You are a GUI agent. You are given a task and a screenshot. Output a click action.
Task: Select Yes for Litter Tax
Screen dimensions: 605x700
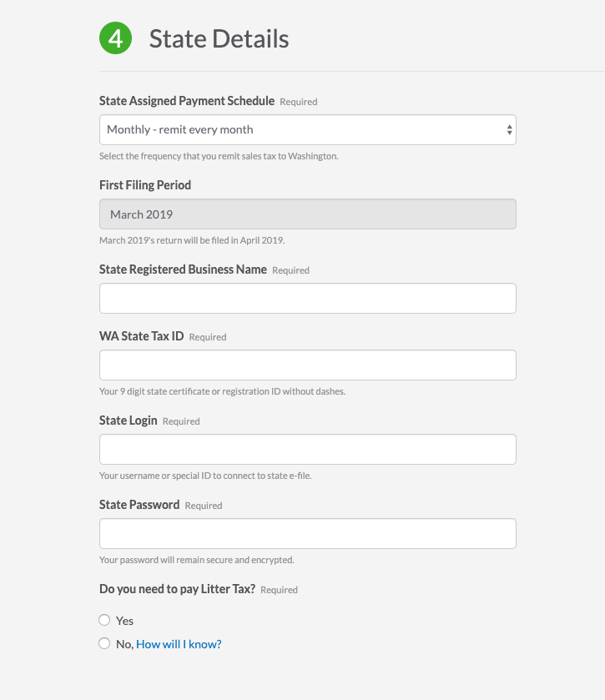pyautogui.click(x=104, y=620)
